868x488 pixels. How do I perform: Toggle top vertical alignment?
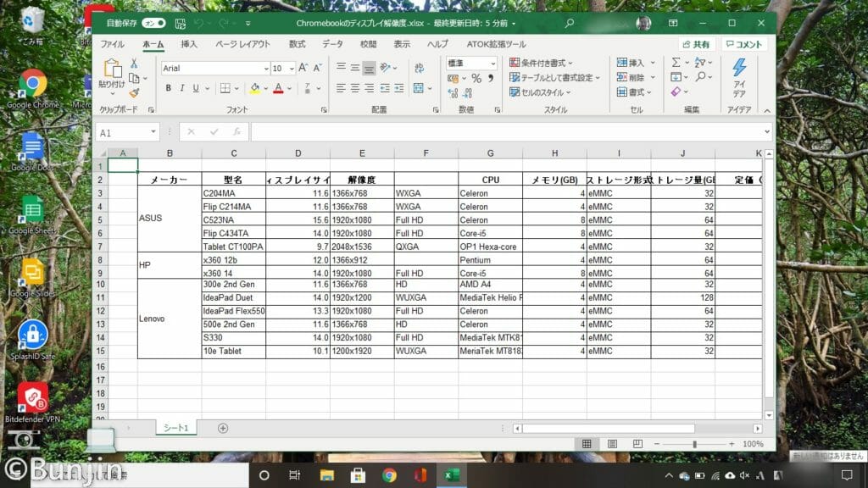tap(341, 68)
